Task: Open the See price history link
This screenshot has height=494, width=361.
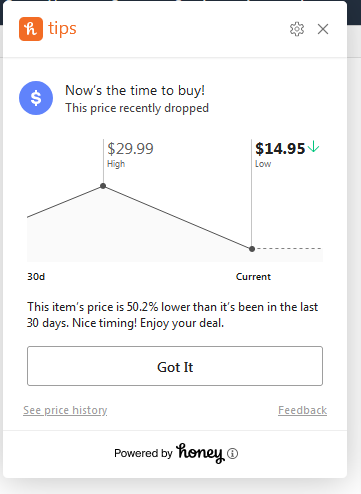Action: (65, 410)
